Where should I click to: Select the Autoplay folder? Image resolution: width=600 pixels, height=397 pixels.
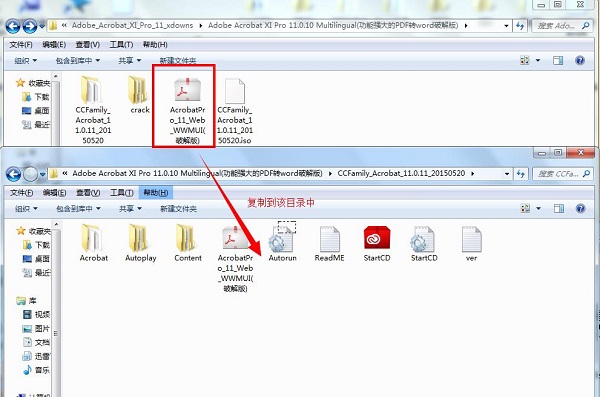140,239
